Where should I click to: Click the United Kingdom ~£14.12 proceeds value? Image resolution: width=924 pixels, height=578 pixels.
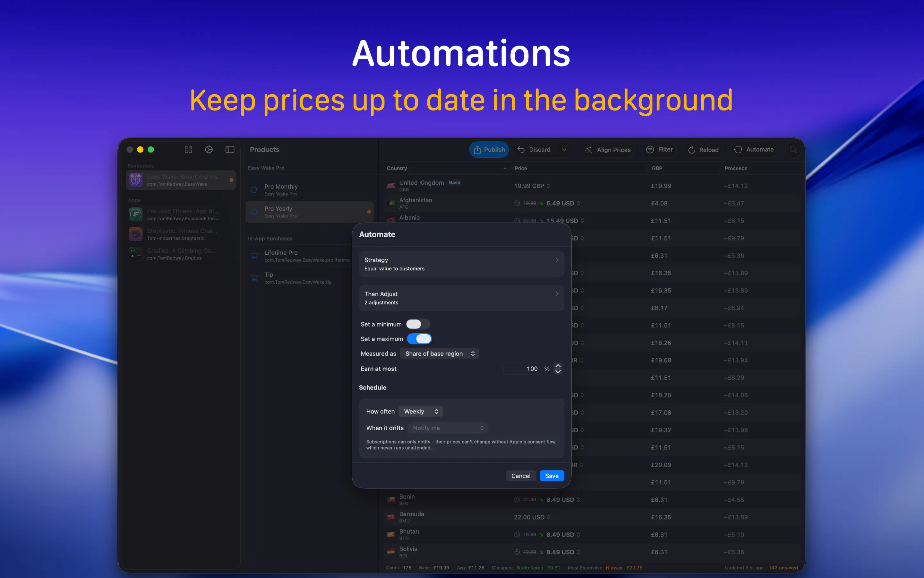(x=735, y=186)
